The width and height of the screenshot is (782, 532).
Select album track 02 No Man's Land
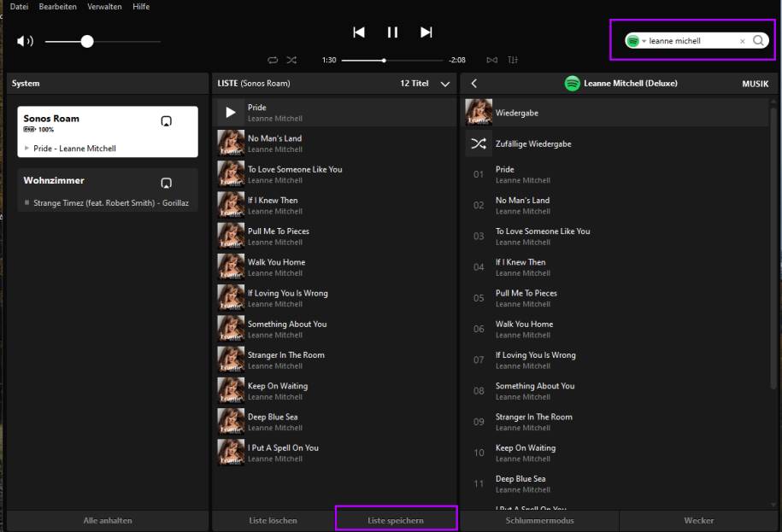tap(616, 205)
